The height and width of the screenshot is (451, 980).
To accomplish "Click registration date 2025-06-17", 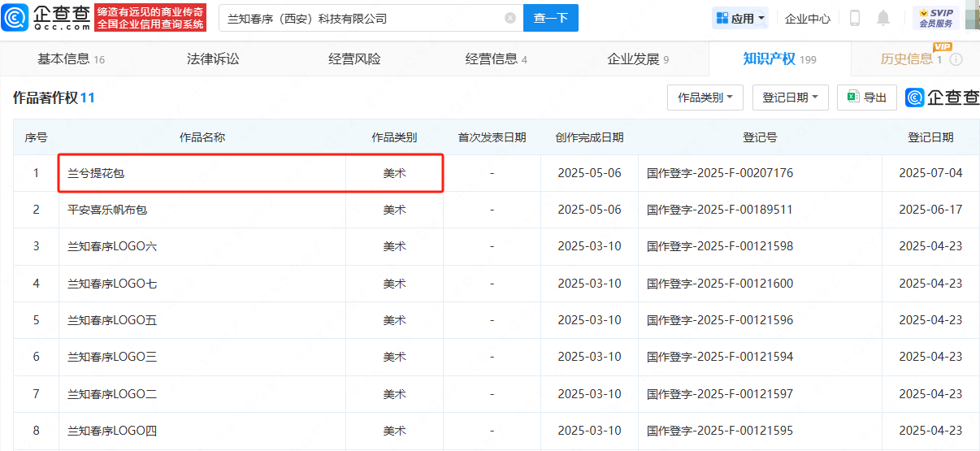I will [x=930, y=210].
